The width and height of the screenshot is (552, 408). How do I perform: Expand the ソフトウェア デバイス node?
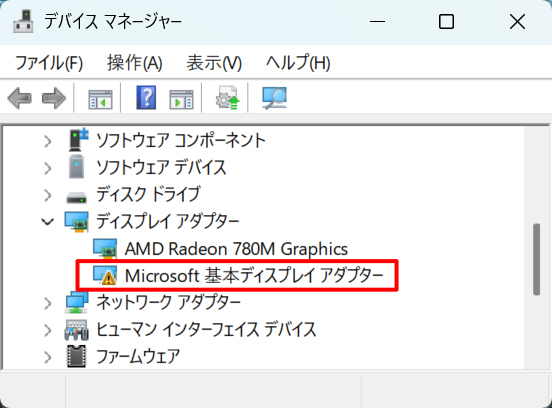[x=48, y=168]
